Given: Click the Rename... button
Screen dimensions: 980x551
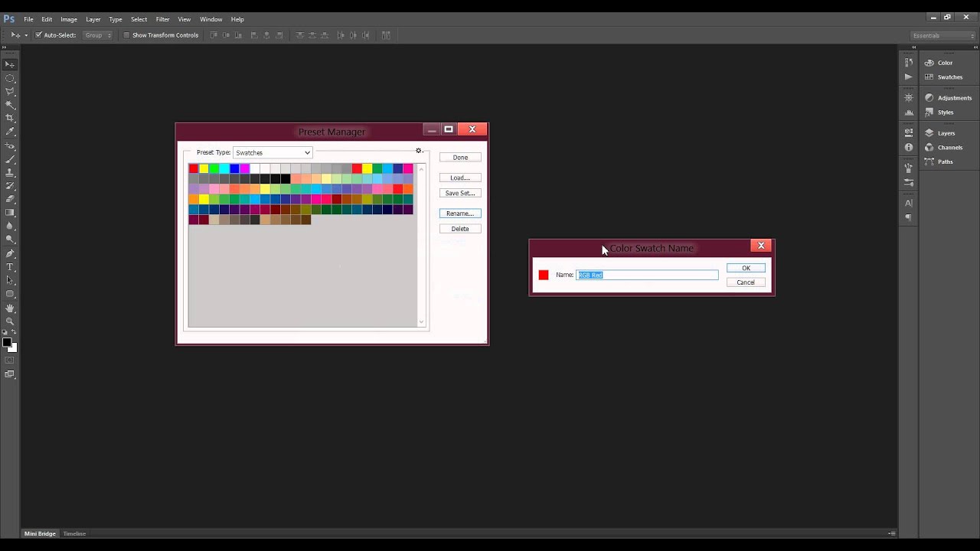Looking at the screenshot, I should (x=460, y=214).
